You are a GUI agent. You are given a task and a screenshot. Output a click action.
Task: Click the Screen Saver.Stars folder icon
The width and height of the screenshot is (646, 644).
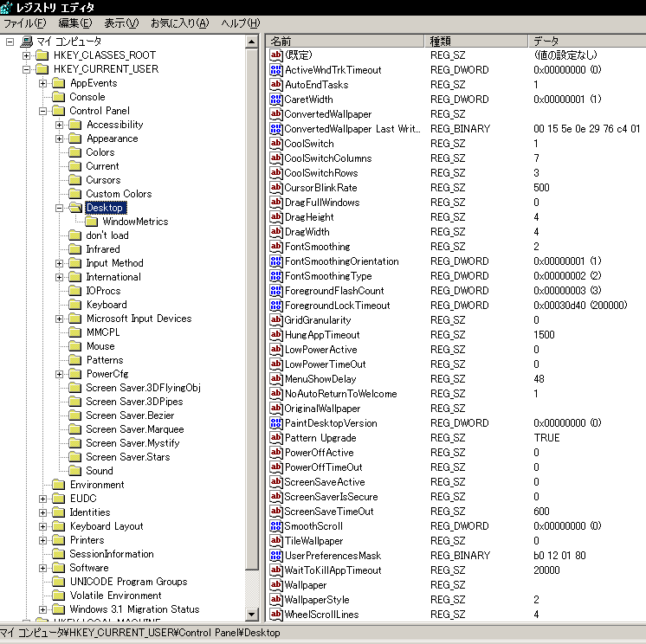(x=75, y=457)
